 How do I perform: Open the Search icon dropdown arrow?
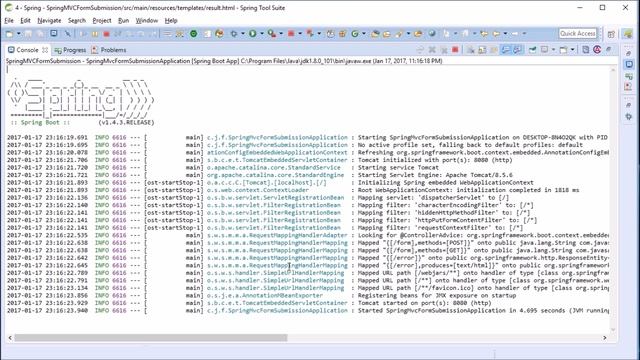[408, 34]
